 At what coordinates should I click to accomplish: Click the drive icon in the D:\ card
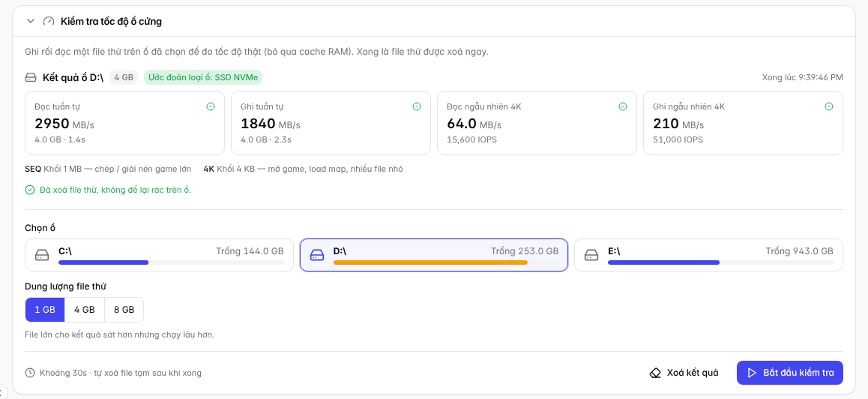click(x=316, y=255)
